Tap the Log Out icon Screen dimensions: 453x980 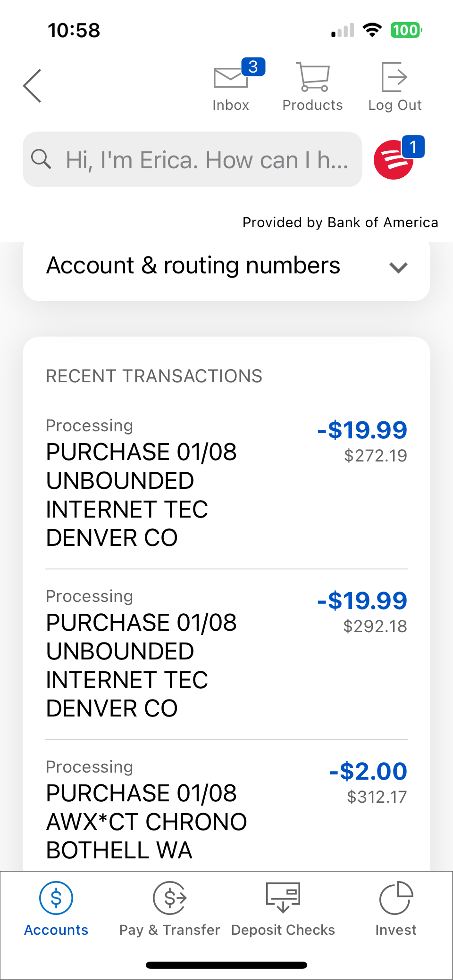tap(394, 78)
